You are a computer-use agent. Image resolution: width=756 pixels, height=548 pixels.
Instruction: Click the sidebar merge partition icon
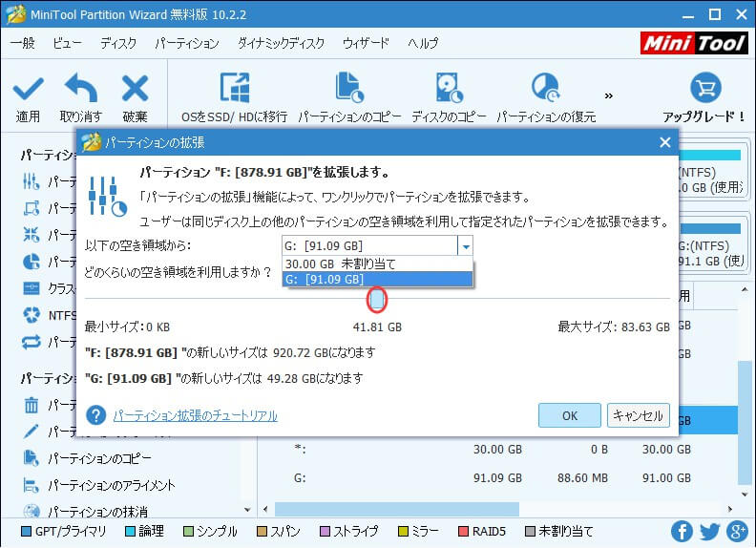pos(31,235)
